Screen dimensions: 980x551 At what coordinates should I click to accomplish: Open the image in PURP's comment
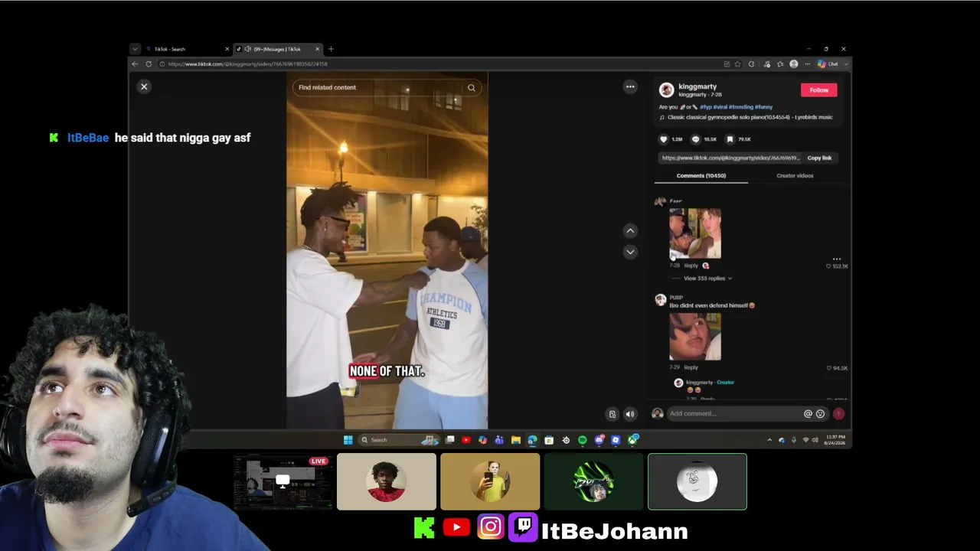(x=695, y=337)
